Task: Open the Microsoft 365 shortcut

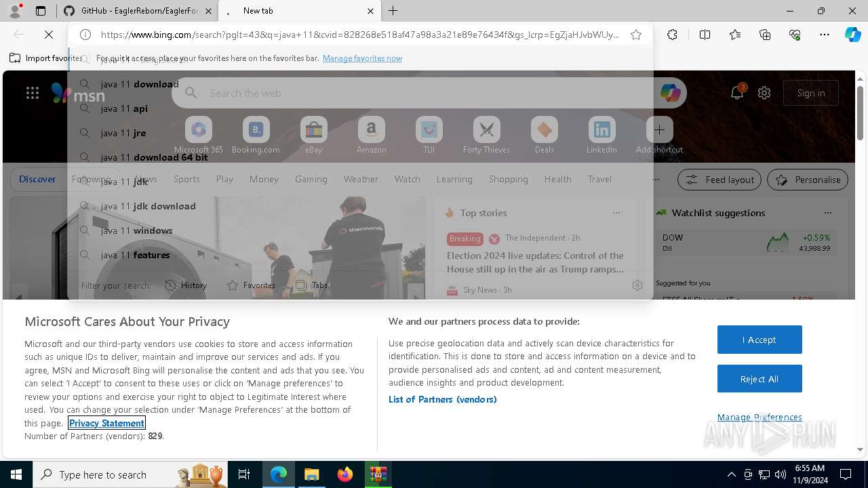Action: (x=198, y=136)
